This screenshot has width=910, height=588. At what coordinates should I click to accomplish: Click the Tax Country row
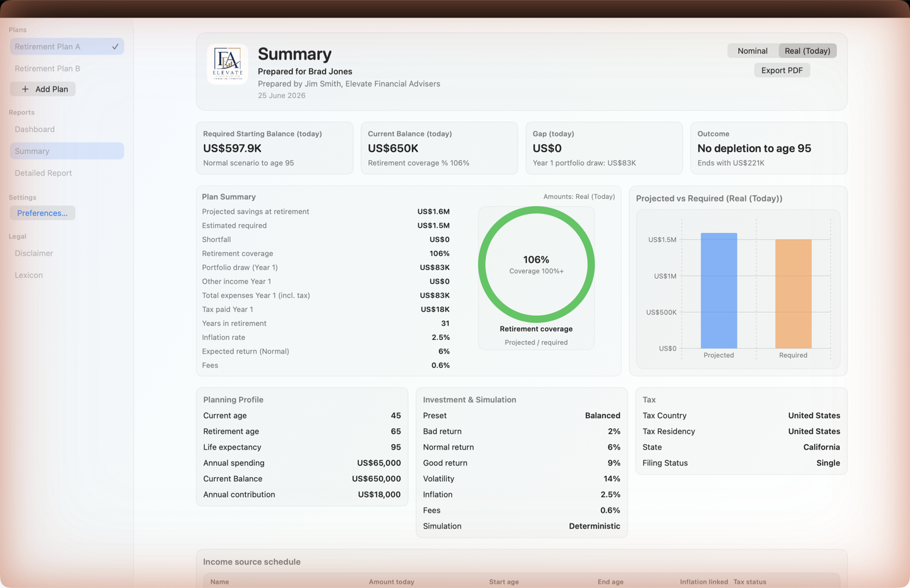coord(741,416)
